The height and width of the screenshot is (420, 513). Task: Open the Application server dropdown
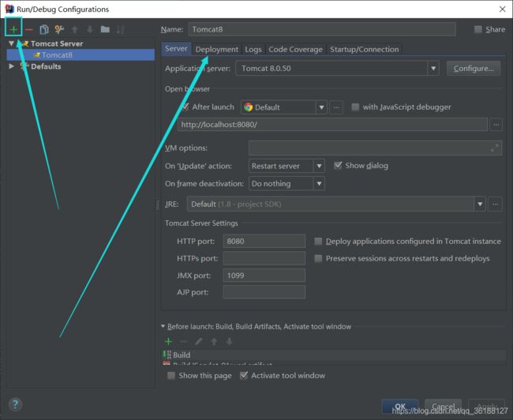coord(433,69)
